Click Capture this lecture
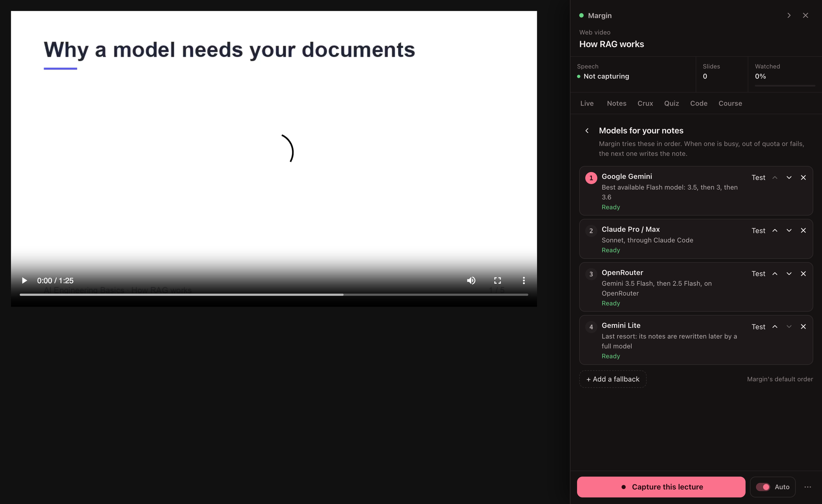The height and width of the screenshot is (504, 822). tap(661, 487)
